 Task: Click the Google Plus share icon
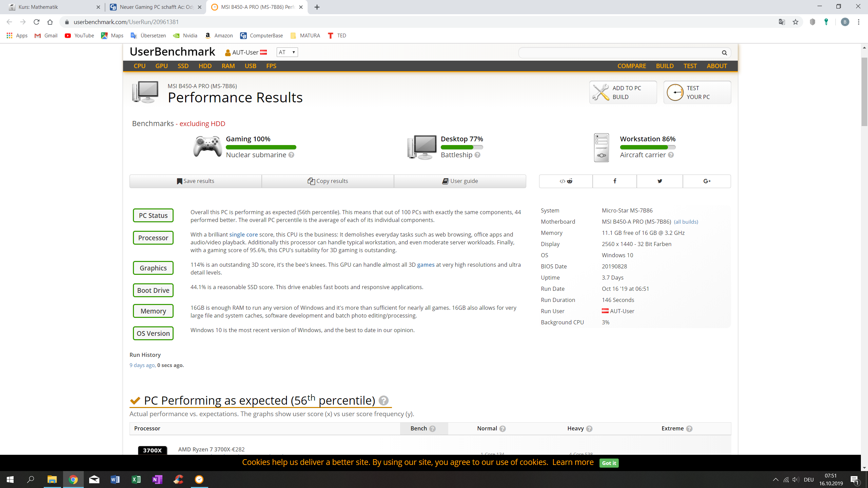tap(707, 181)
